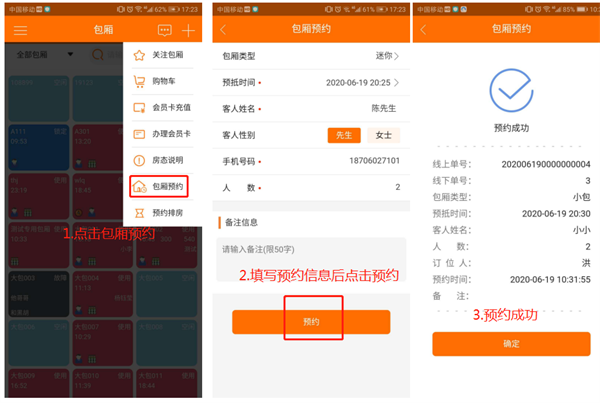Open 购物车 menu entry
Image resolution: width=600 pixels, height=403 pixels.
coord(162,81)
